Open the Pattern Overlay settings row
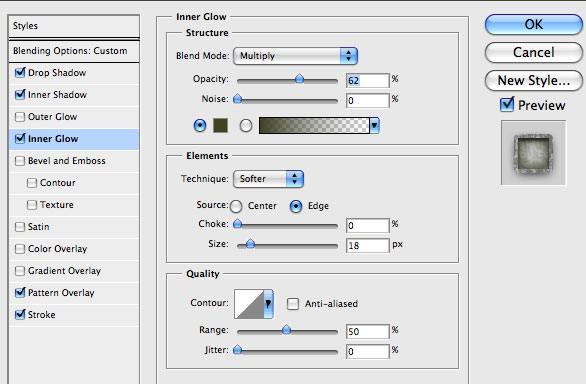Viewport: 586px width, 384px height. coord(74,293)
